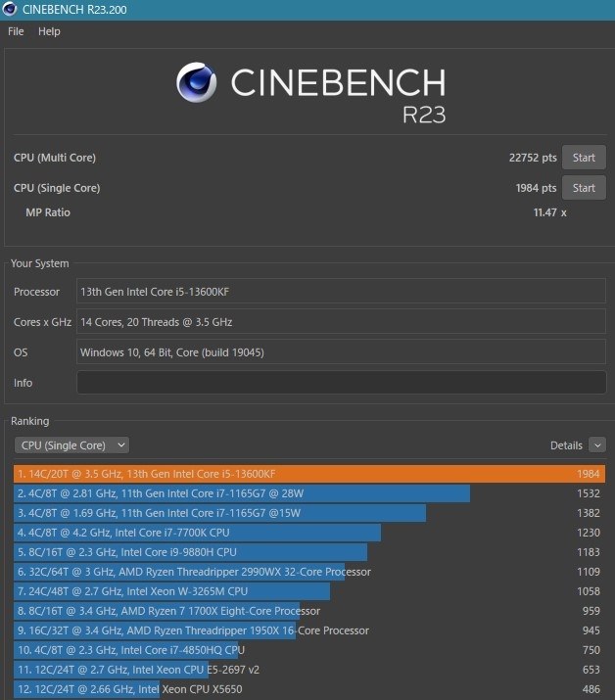Select the orange i5-13600KF ranking entry

tap(309, 474)
